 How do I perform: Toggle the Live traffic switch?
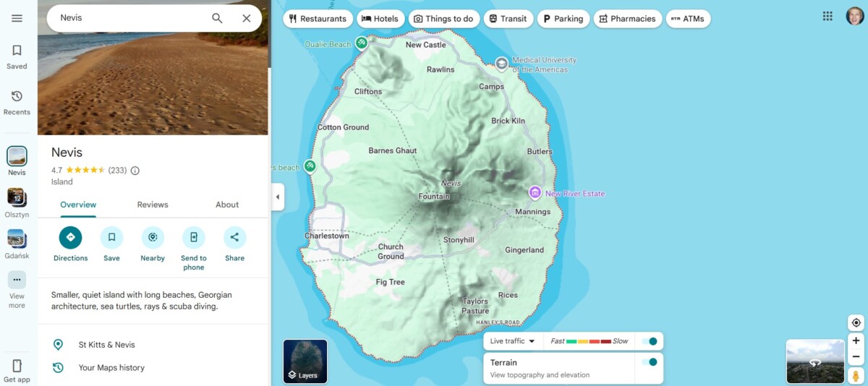[x=650, y=341]
